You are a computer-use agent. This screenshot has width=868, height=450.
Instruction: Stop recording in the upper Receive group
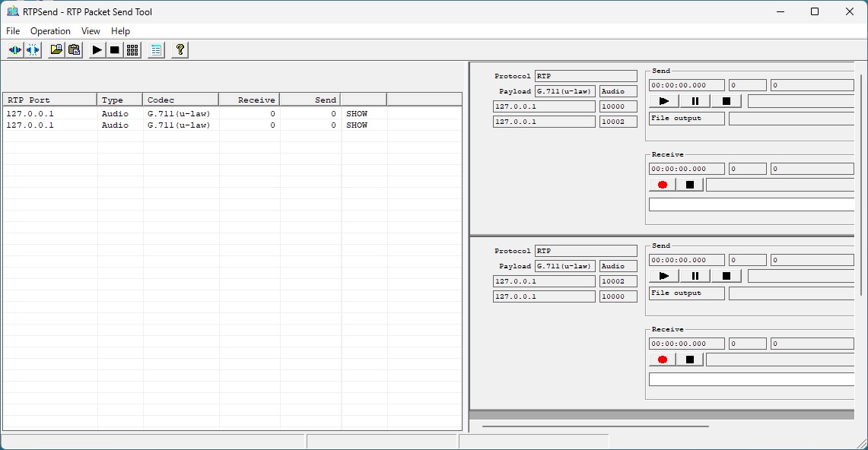coord(690,185)
